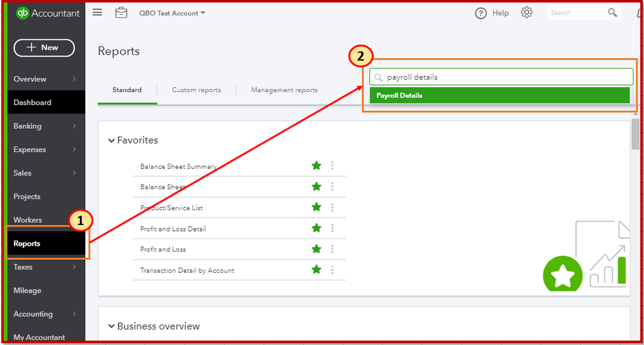The height and width of the screenshot is (345, 644).
Task: Open the Balance Sheet Summary report
Action: (178, 166)
